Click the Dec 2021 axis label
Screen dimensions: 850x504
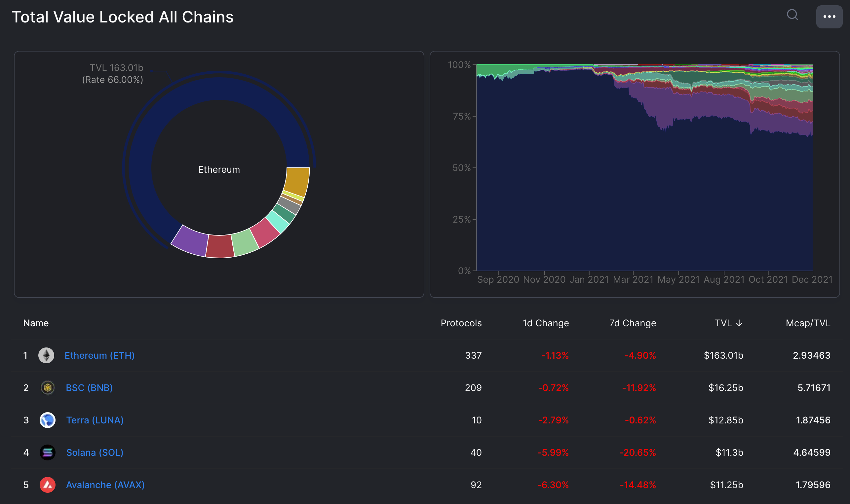[812, 279]
